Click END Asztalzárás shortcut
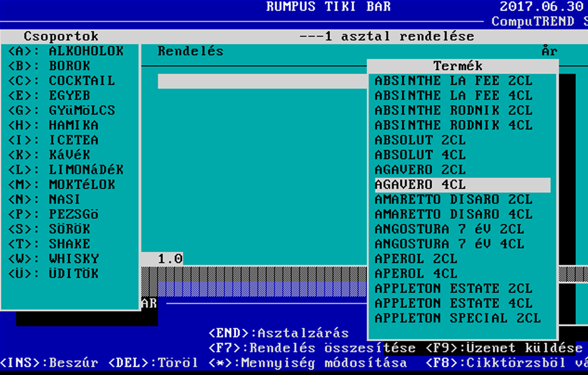Viewport: 588px width, 375px height. coord(278,333)
